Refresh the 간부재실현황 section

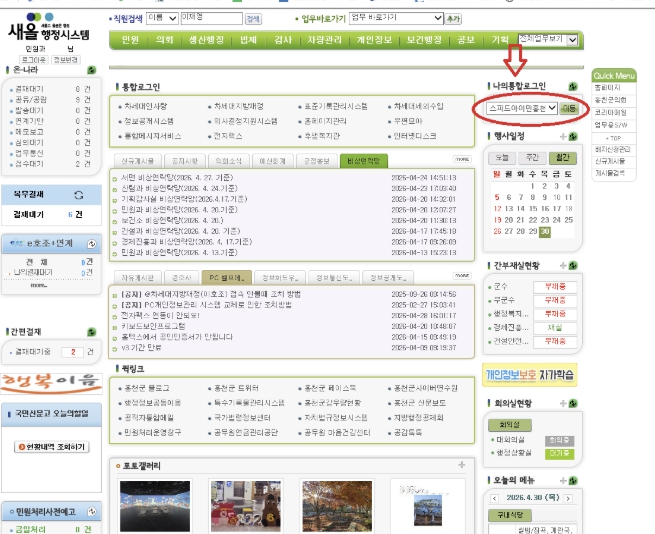pyautogui.click(x=573, y=265)
